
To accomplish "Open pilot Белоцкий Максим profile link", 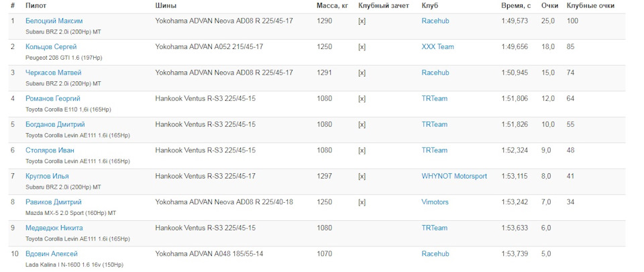I will 54,21.
